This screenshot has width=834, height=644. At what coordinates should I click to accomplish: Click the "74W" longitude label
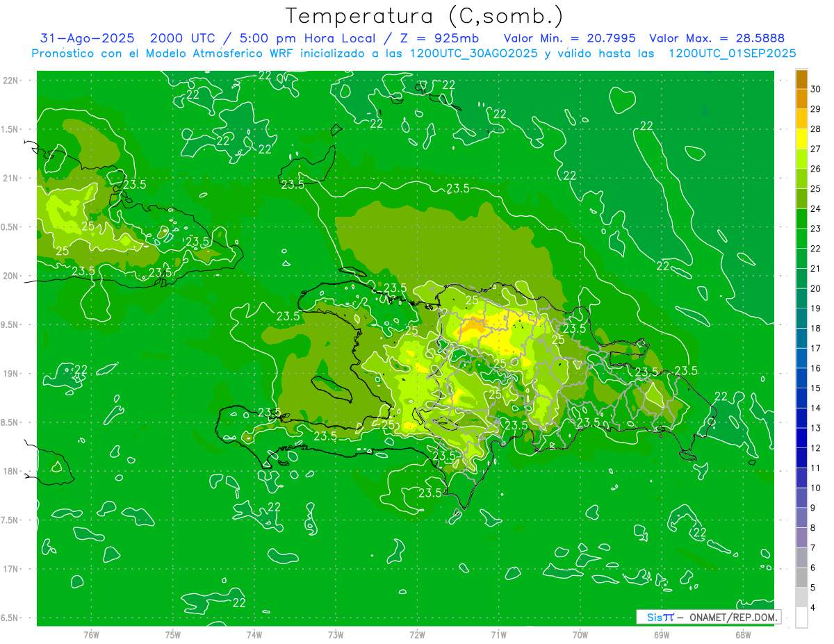254,634
